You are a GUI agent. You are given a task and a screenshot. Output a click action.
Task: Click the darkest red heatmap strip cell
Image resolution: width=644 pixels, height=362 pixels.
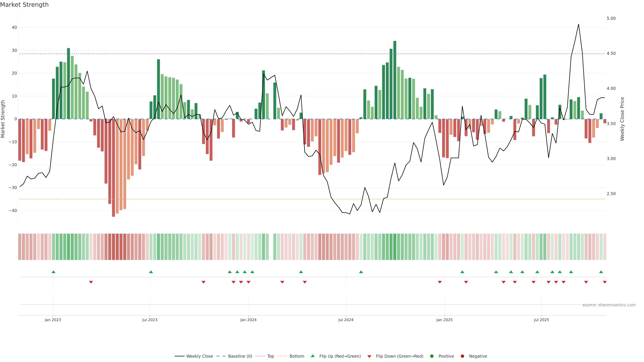coord(114,247)
